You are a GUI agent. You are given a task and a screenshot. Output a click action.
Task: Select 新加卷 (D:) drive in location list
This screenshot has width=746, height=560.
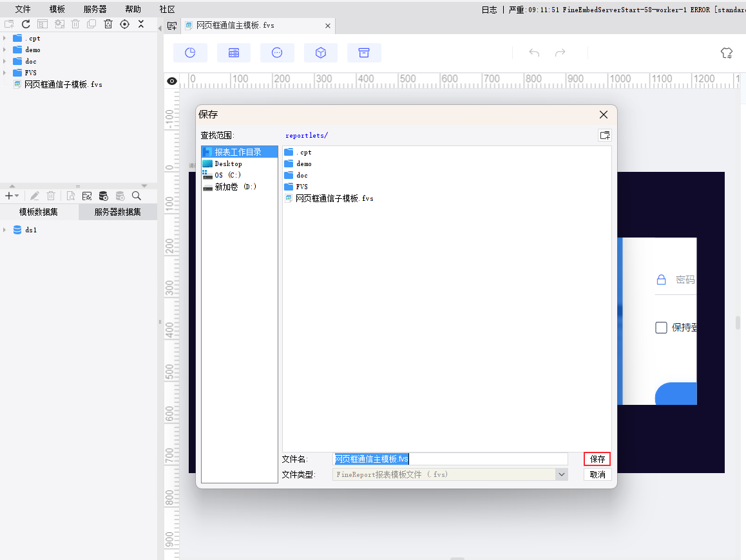pos(239,187)
